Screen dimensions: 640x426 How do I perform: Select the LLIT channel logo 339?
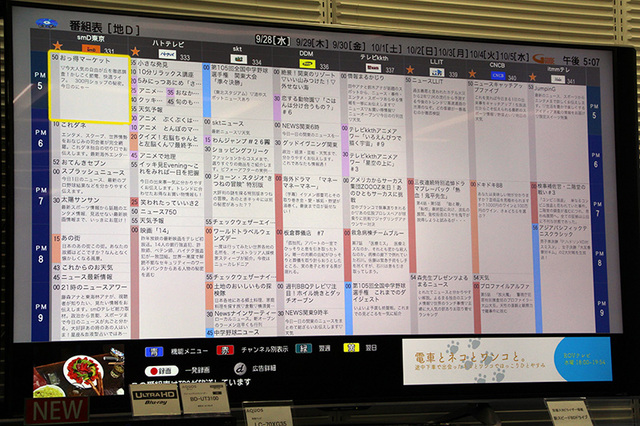coord(437,72)
